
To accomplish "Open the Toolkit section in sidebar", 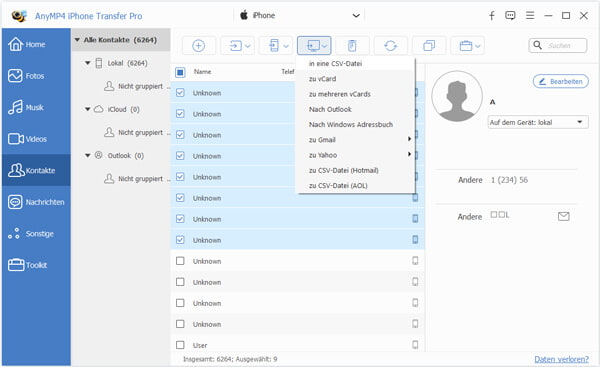I will [36, 265].
